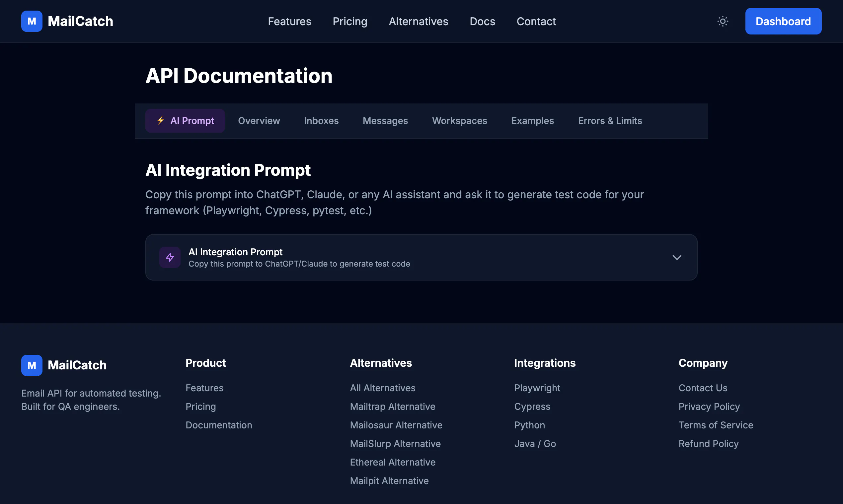Open the Contact Us footer link
The width and height of the screenshot is (843, 504).
[x=703, y=388]
